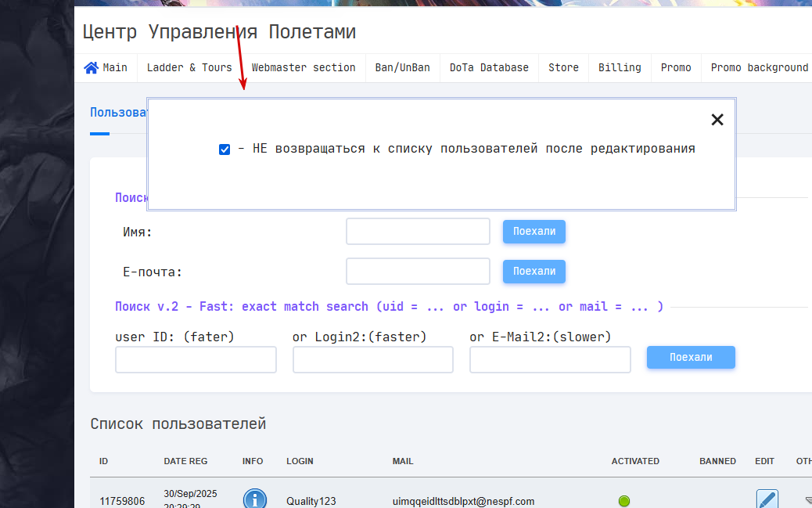Click Поехали next to Е-почта field
Image resolution: width=812 pixels, height=508 pixels.
(x=534, y=271)
